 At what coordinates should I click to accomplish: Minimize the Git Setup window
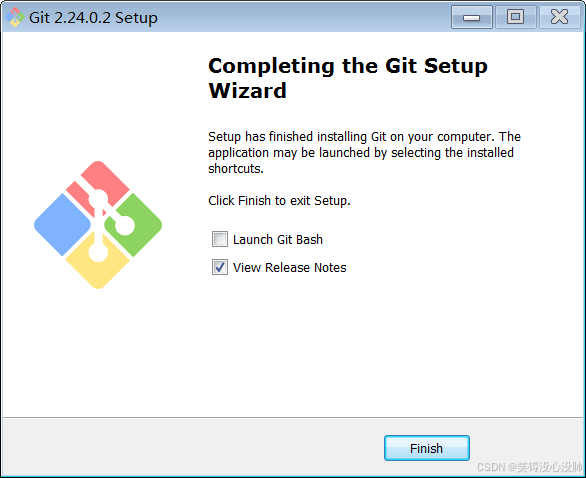click(472, 17)
